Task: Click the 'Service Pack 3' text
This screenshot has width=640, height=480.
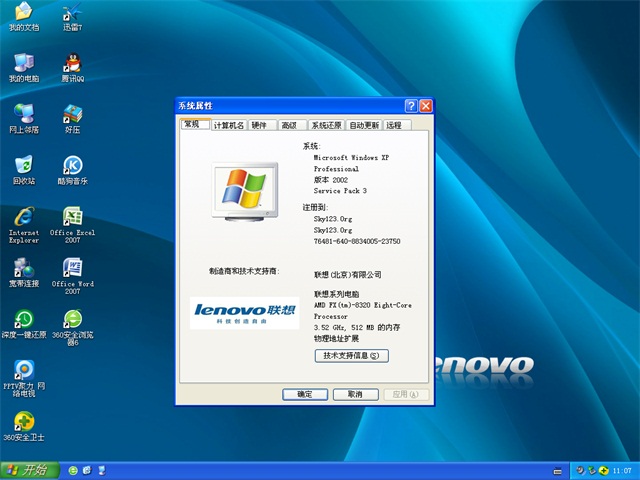Action: point(340,191)
